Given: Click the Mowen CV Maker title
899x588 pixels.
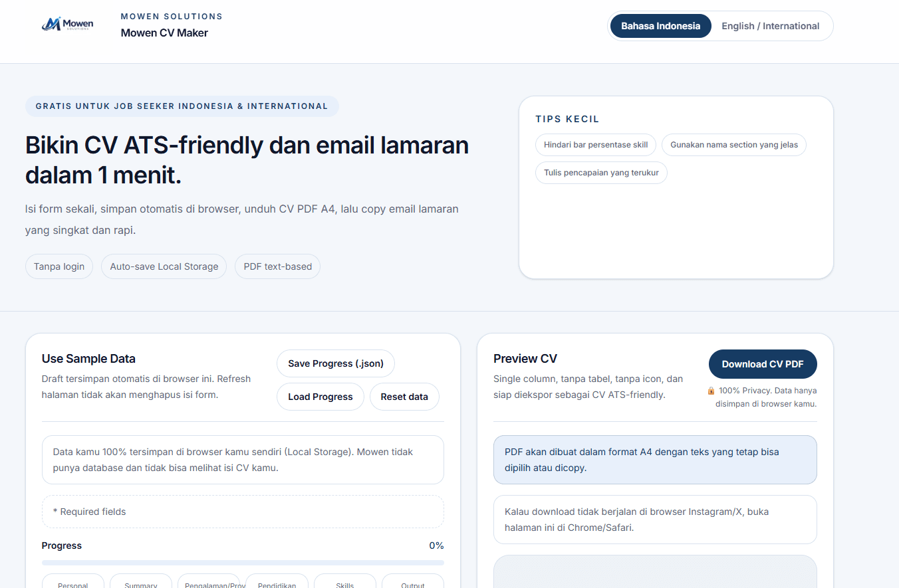Looking at the screenshot, I should point(164,33).
